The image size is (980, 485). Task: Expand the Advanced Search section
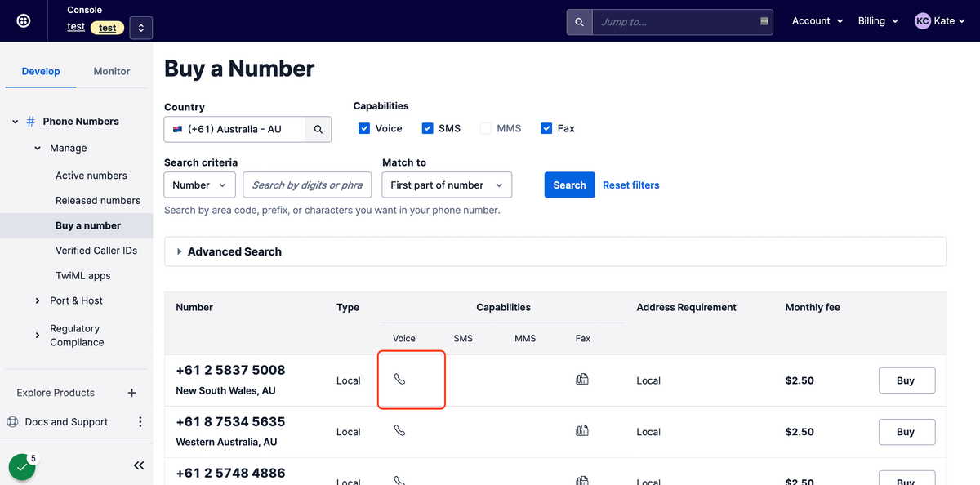click(x=555, y=251)
